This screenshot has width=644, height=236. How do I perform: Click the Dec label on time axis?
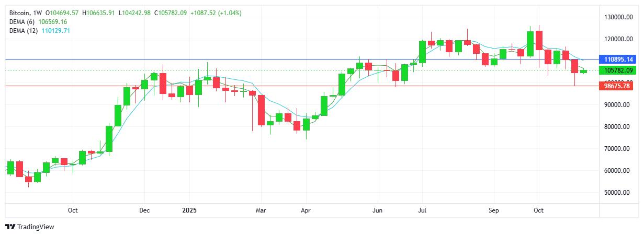click(x=144, y=210)
